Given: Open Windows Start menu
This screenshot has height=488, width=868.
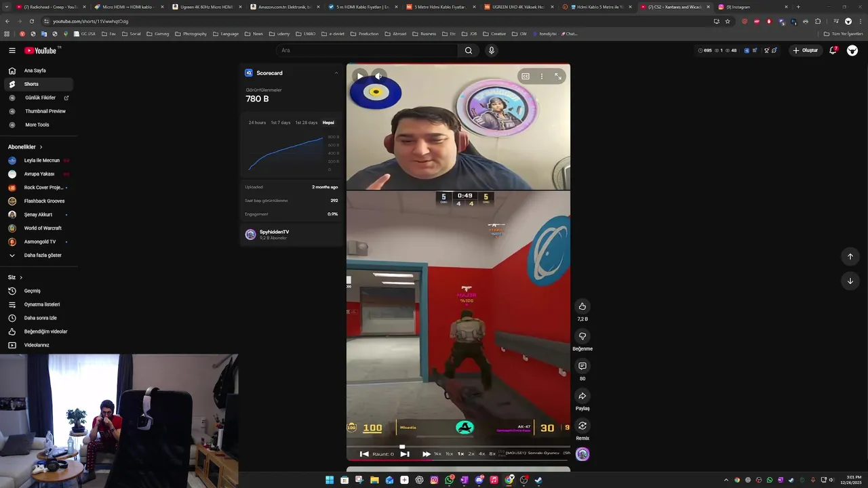Looking at the screenshot, I should (x=330, y=480).
